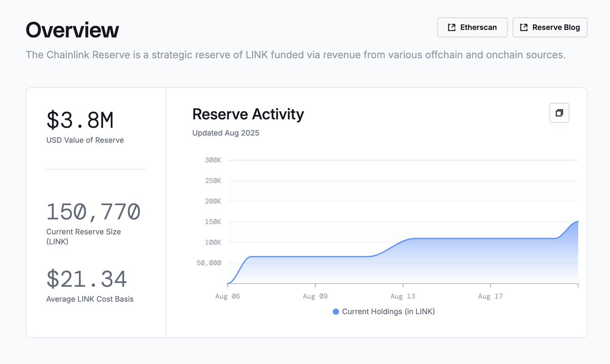
Task: Click the '$21.34' cost basis value
Action: tap(86, 279)
